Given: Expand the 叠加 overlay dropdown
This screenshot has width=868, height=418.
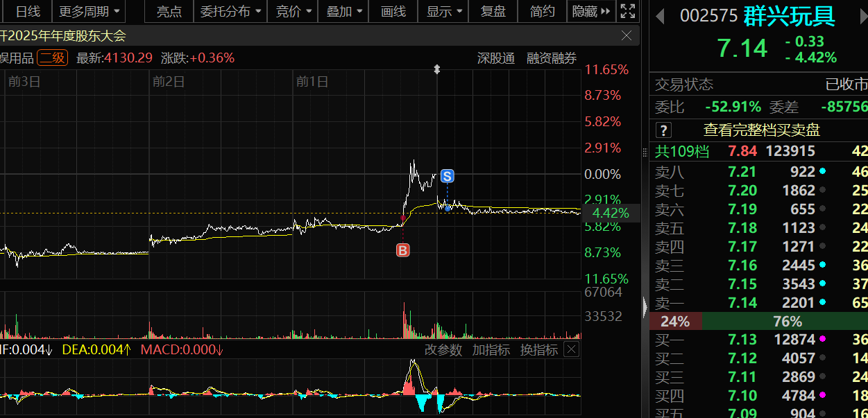Looking at the screenshot, I should point(345,12).
